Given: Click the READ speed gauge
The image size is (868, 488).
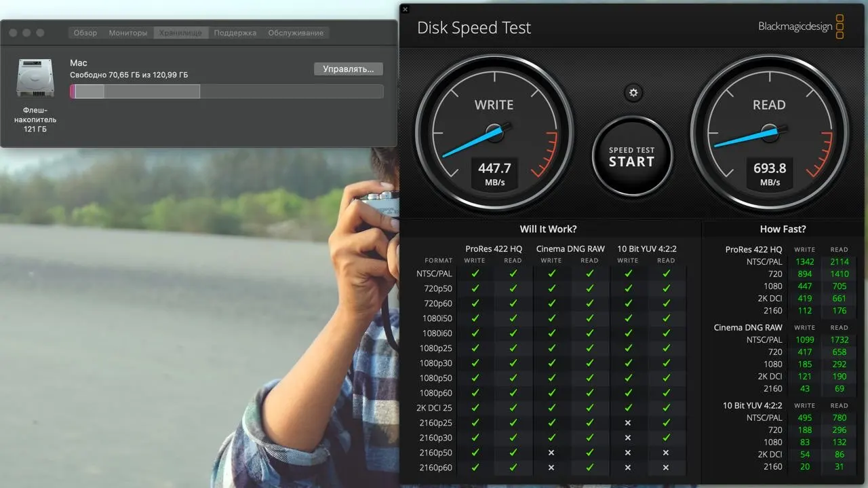Looking at the screenshot, I should [x=769, y=134].
